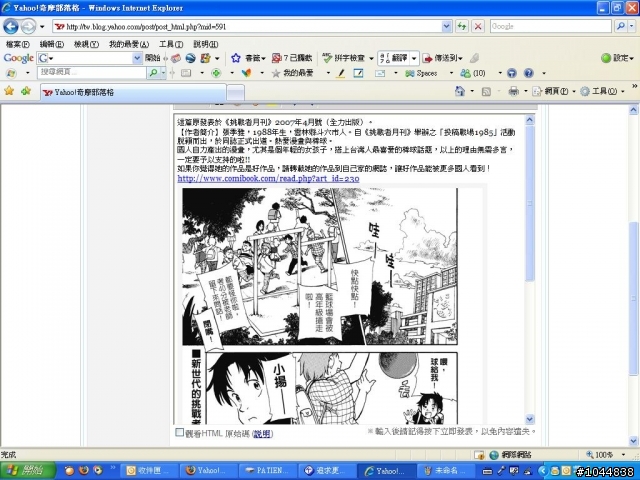This screenshot has height=480, width=640.
Task: Click the editor scrollbar down arrow
Action: tap(530, 419)
